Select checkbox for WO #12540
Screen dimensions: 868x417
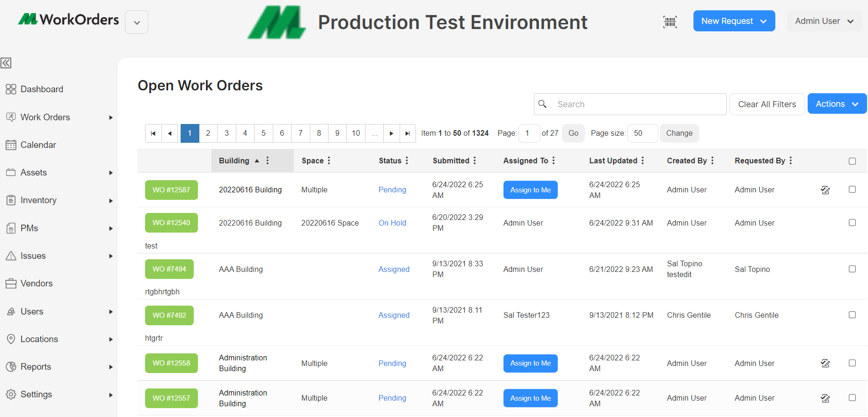[x=852, y=223]
